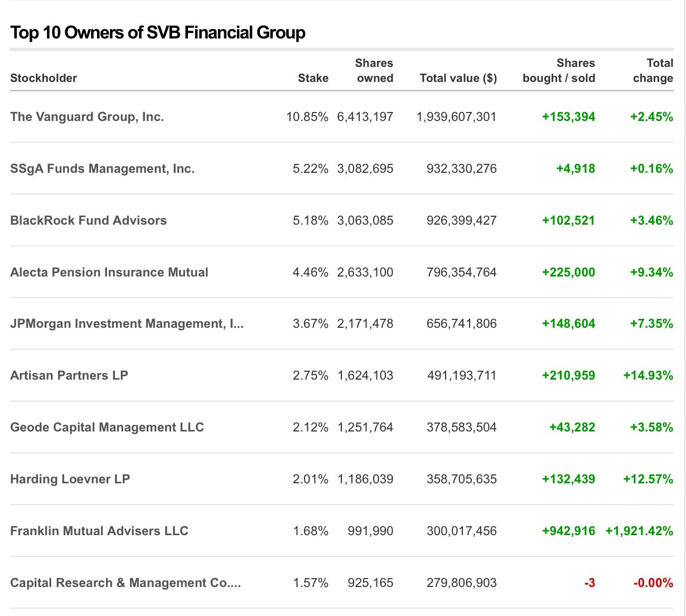Select shares bought value +148,604
Image resolution: width=686 pixels, height=616 pixels.
[568, 324]
